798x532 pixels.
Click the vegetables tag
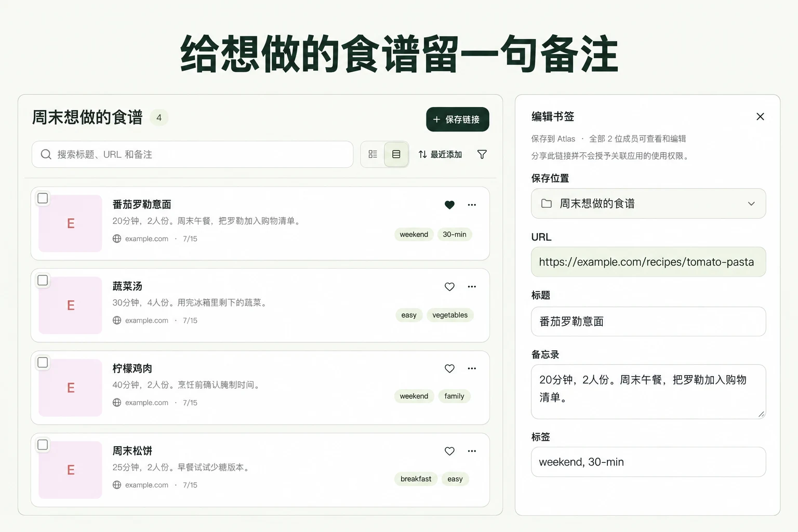450,315
